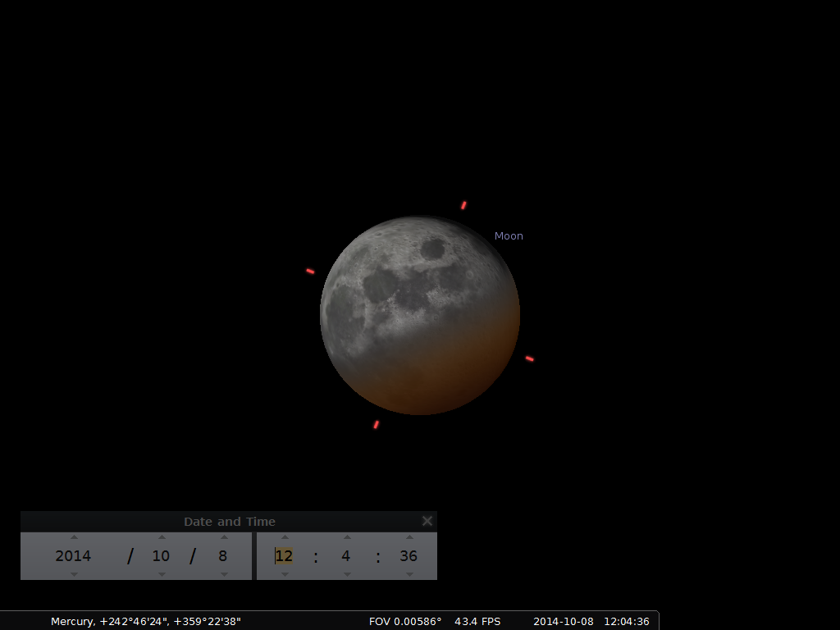The height and width of the screenshot is (630, 840).
Task: Click the Moon label in the sky
Action: click(x=509, y=235)
